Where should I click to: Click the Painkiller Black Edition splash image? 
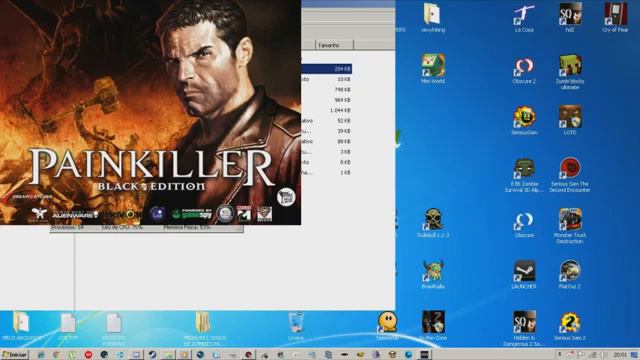150,112
